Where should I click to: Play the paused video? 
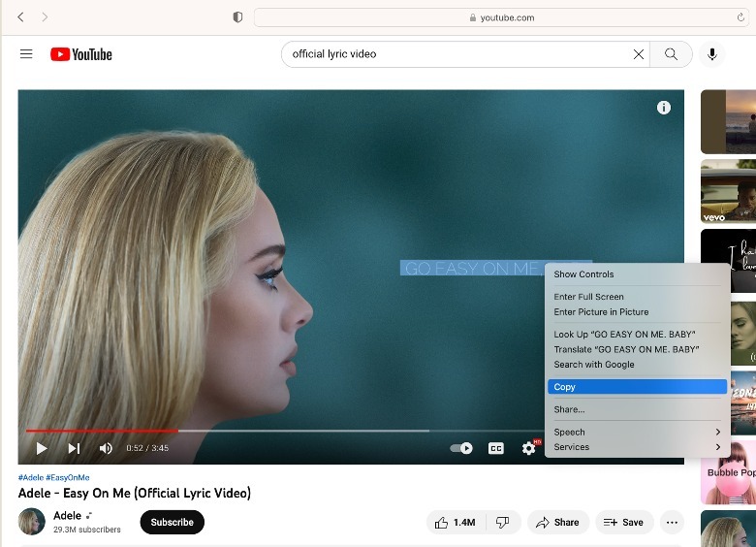42,449
